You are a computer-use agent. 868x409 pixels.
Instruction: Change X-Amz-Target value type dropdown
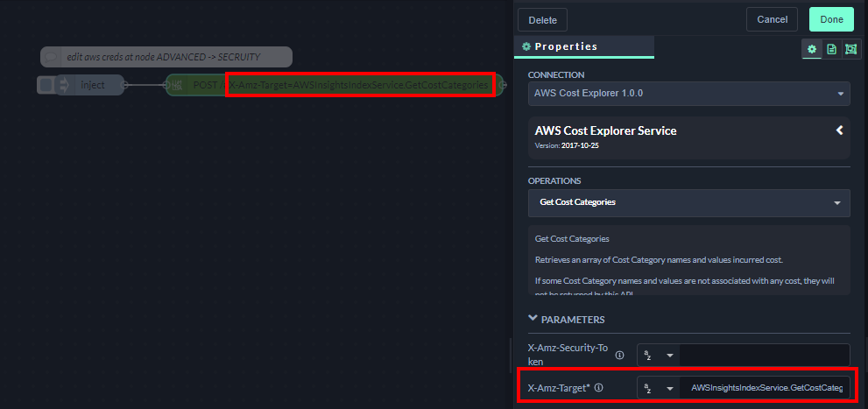click(x=658, y=387)
